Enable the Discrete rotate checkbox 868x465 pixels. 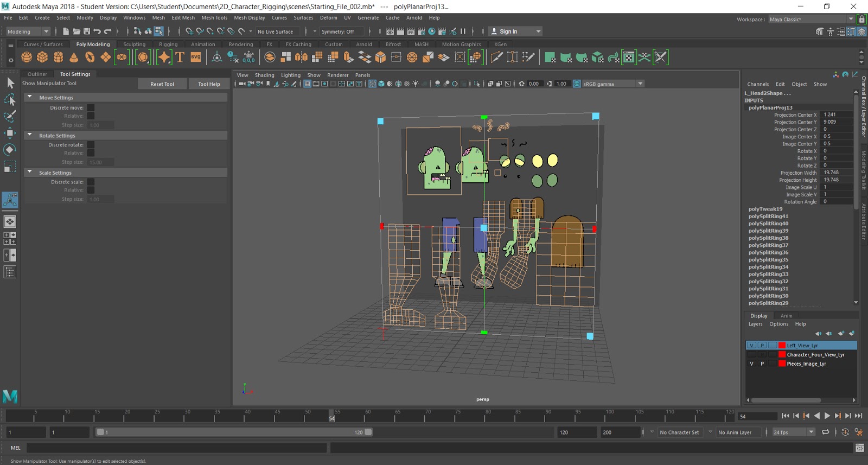pos(91,145)
